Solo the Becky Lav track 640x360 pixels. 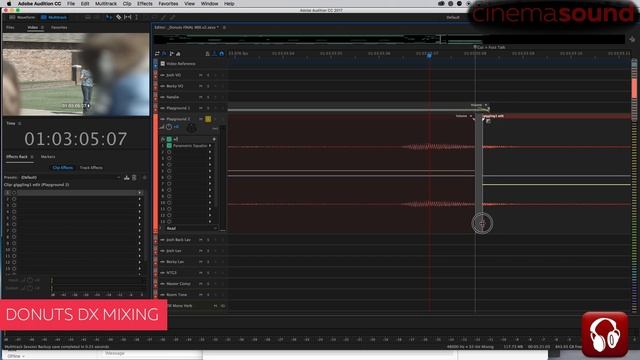tap(208, 262)
